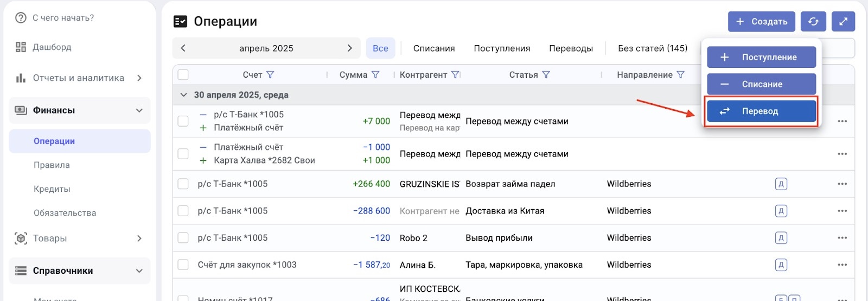Viewport: 868px width, 301px height.
Task: Collapse the Финансы sidebar section
Action: [x=139, y=111]
